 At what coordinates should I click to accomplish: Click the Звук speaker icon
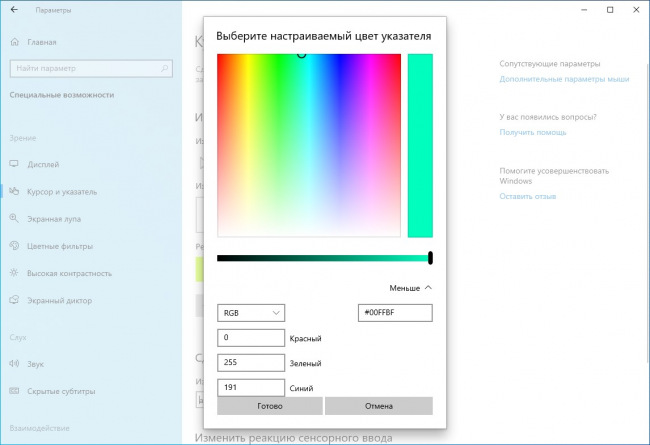[14, 364]
